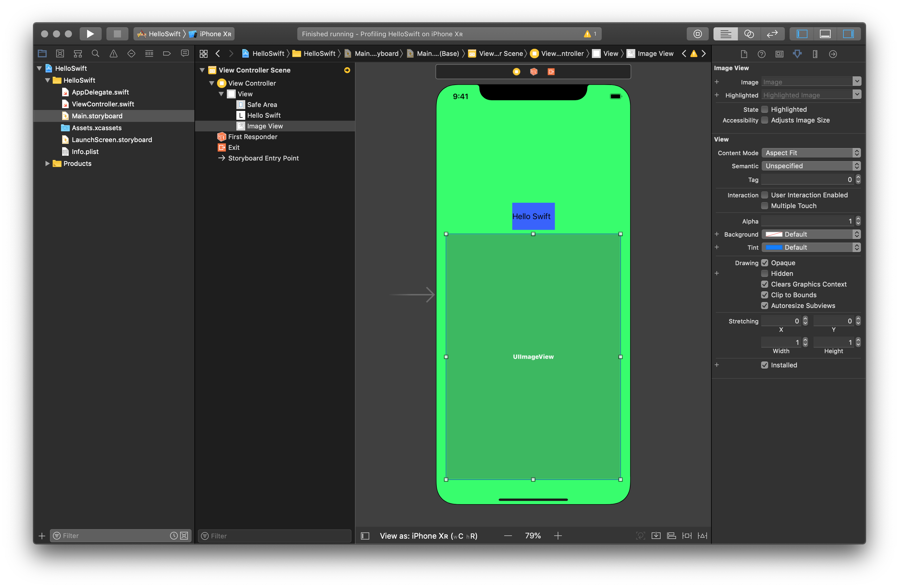Open the Connections inspector arrow icon
899x588 pixels.
832,54
